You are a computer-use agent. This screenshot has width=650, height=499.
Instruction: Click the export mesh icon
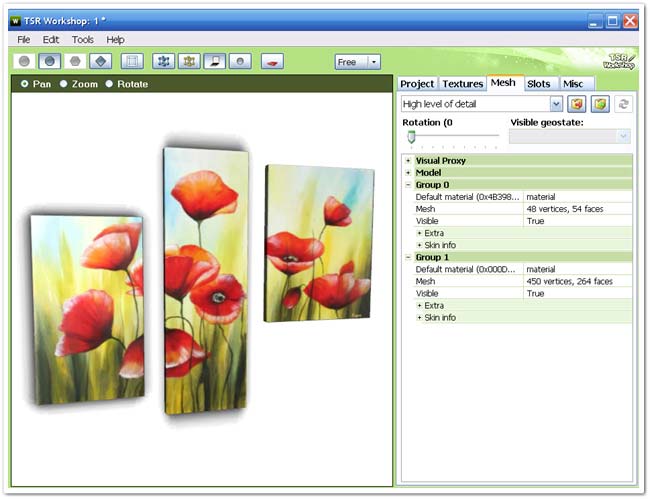[600, 104]
